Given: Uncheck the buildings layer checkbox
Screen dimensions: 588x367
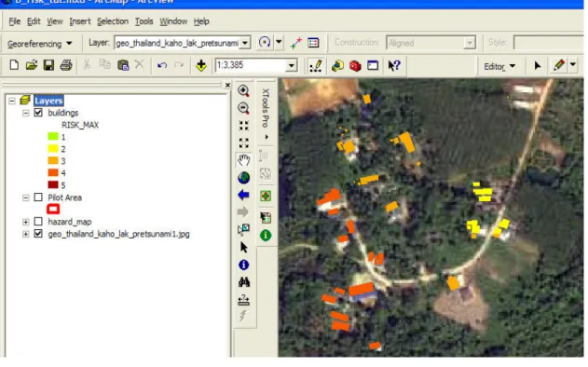Looking at the screenshot, I should pos(38,113).
